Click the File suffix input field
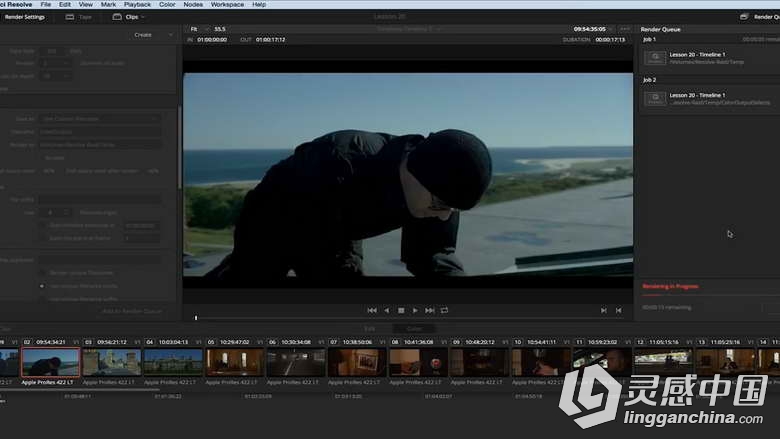Screen dimensions: 780x439 pos(100,199)
